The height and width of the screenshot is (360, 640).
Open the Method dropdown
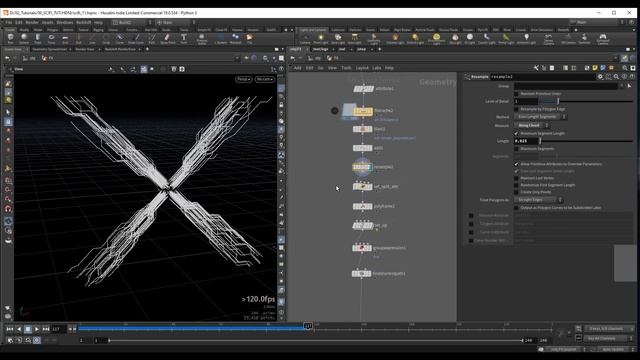pyautogui.click(x=540, y=117)
